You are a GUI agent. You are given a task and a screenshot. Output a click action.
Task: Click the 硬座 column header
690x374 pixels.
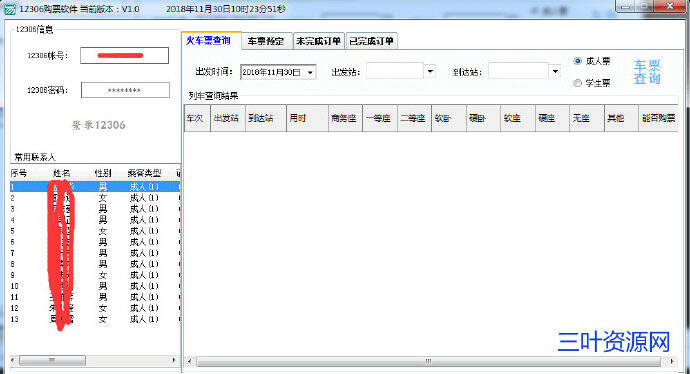click(552, 118)
